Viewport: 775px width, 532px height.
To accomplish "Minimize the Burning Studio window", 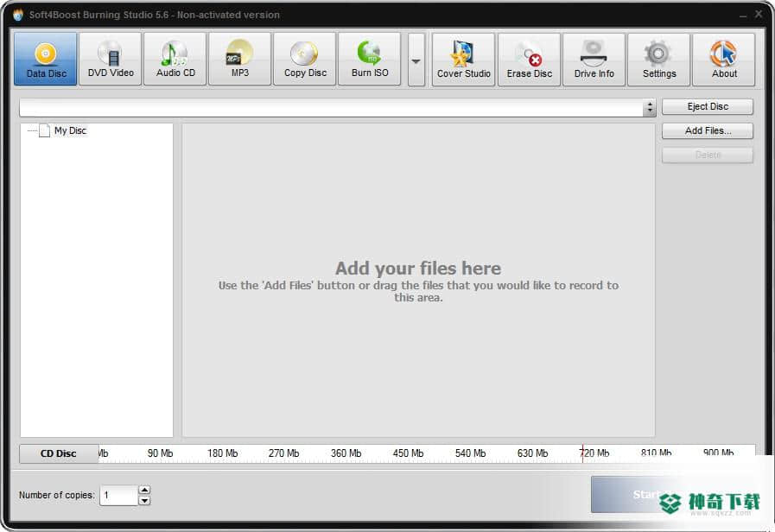I will click(x=742, y=16).
